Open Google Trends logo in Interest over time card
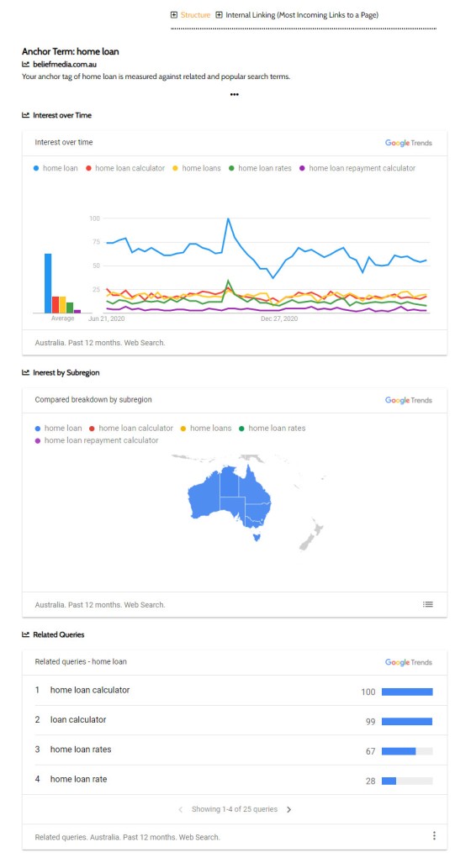The width and height of the screenshot is (471, 868). [x=409, y=143]
